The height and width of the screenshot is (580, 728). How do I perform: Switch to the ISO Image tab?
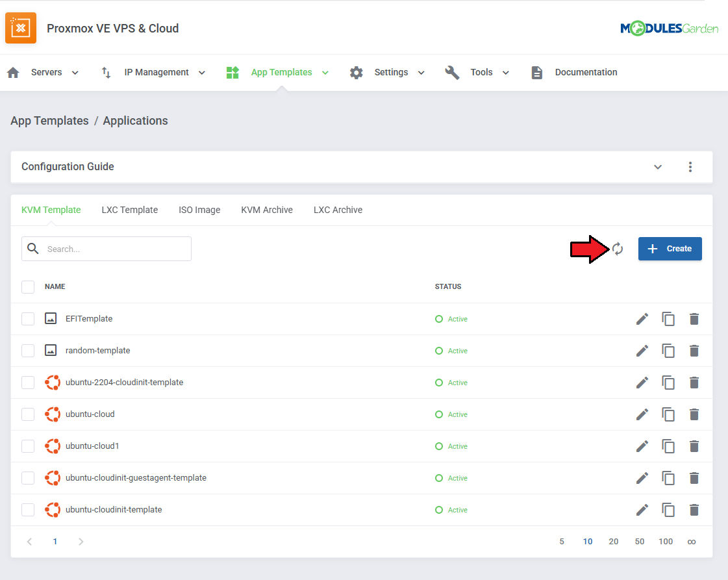(x=199, y=210)
